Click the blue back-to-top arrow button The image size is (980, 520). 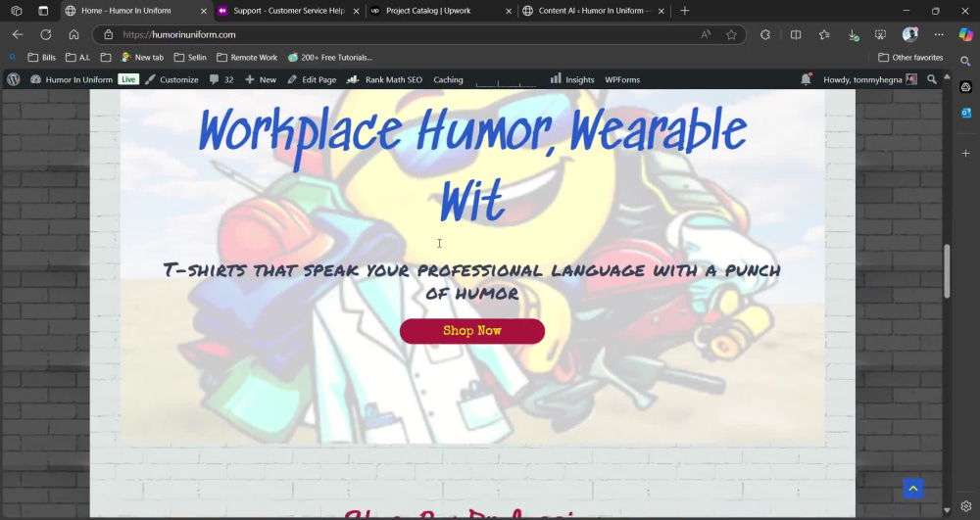tap(913, 488)
